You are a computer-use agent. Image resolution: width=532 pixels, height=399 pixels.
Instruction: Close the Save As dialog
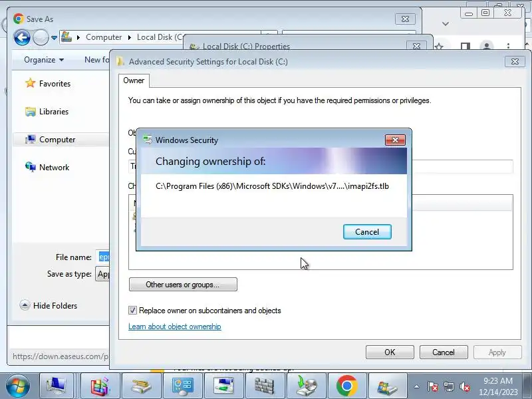point(405,19)
